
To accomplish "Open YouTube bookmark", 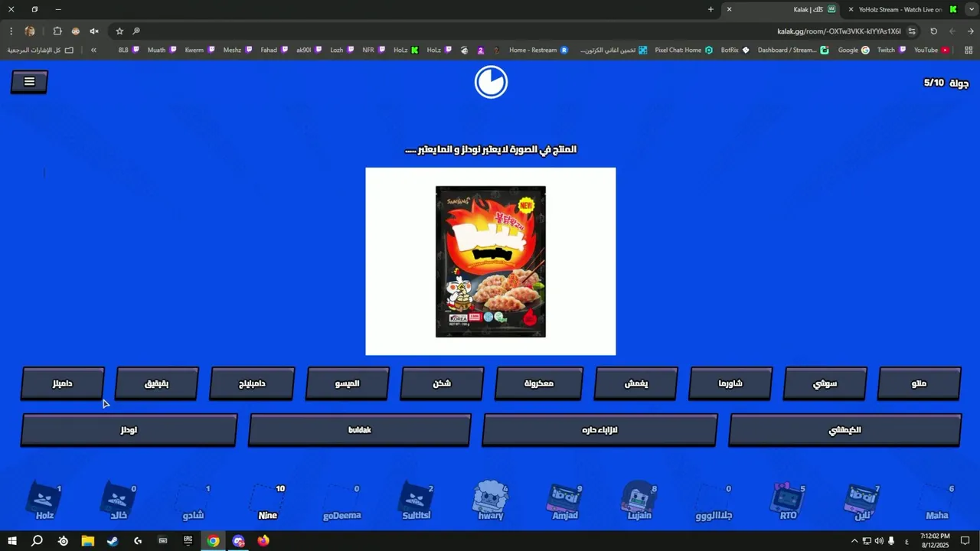I will coord(932,50).
